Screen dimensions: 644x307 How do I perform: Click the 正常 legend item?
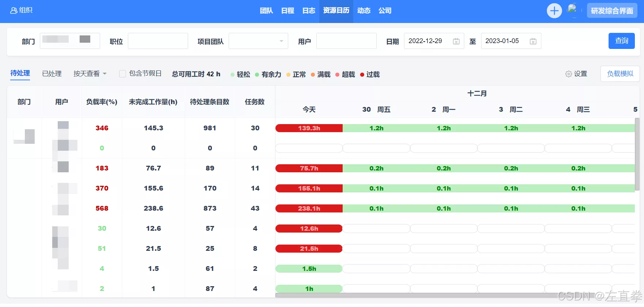click(296, 74)
